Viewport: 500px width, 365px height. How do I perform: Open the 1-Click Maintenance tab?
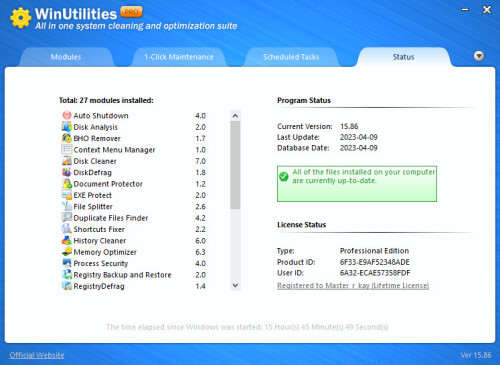[x=179, y=57]
